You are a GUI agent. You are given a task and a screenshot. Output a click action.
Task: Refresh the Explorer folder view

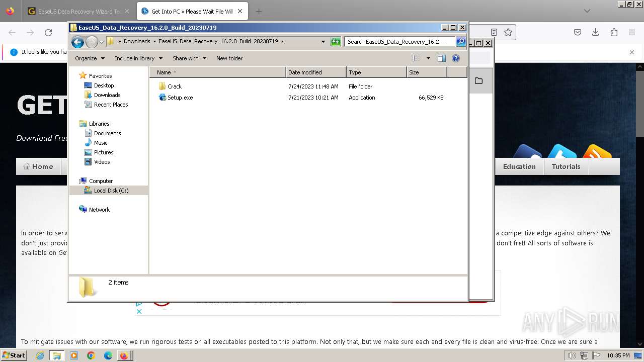(x=336, y=42)
